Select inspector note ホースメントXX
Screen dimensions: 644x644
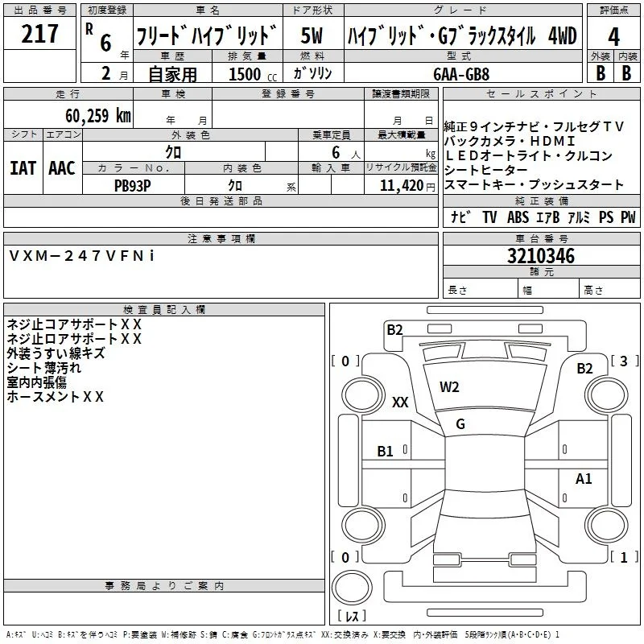click(56, 397)
